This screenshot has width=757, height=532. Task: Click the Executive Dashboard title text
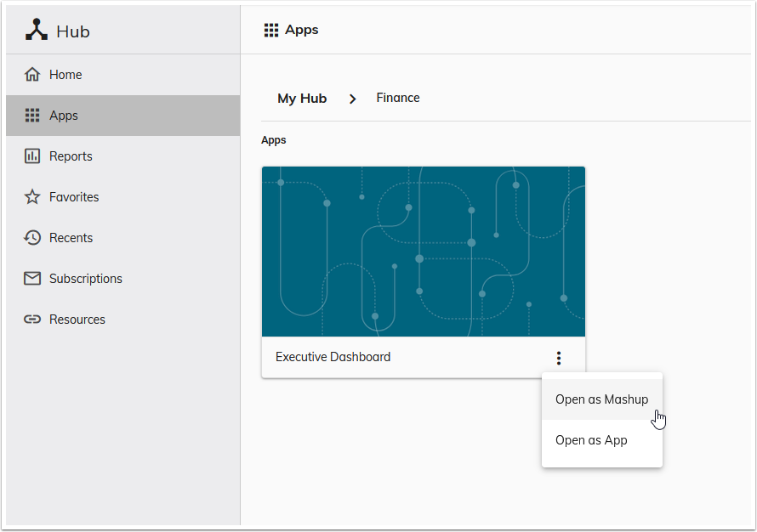coord(333,357)
